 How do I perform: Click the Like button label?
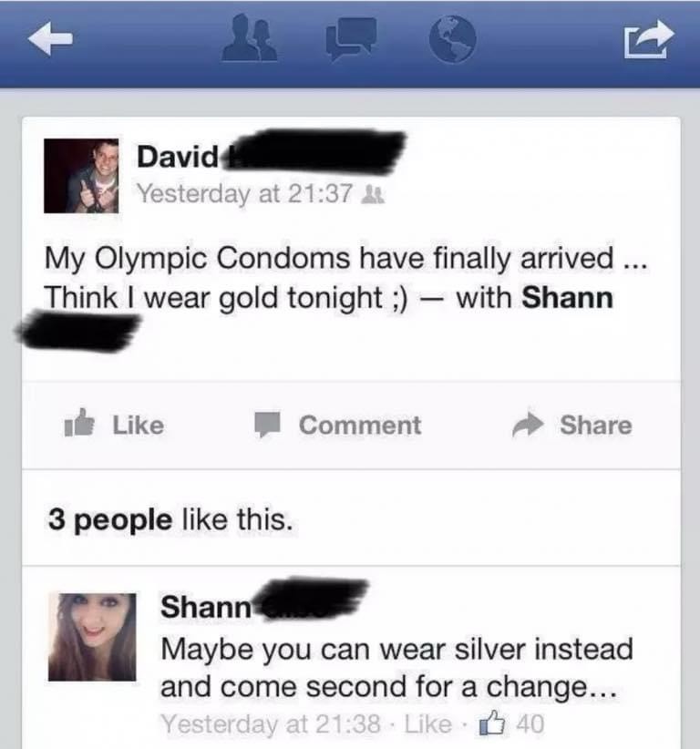139,425
